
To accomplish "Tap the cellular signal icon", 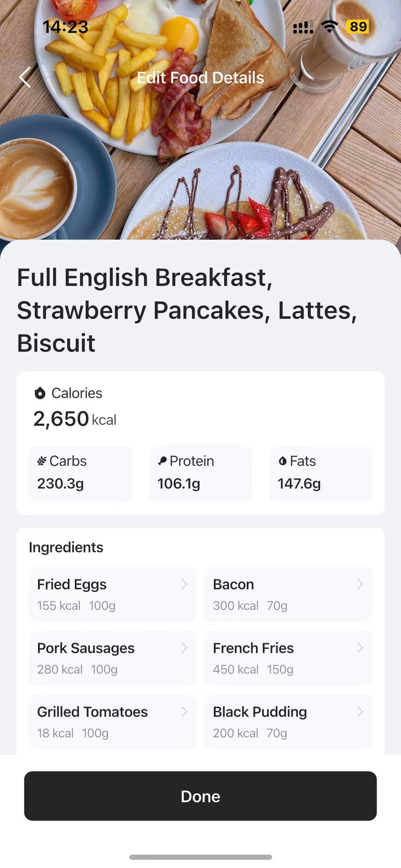I will [x=303, y=27].
